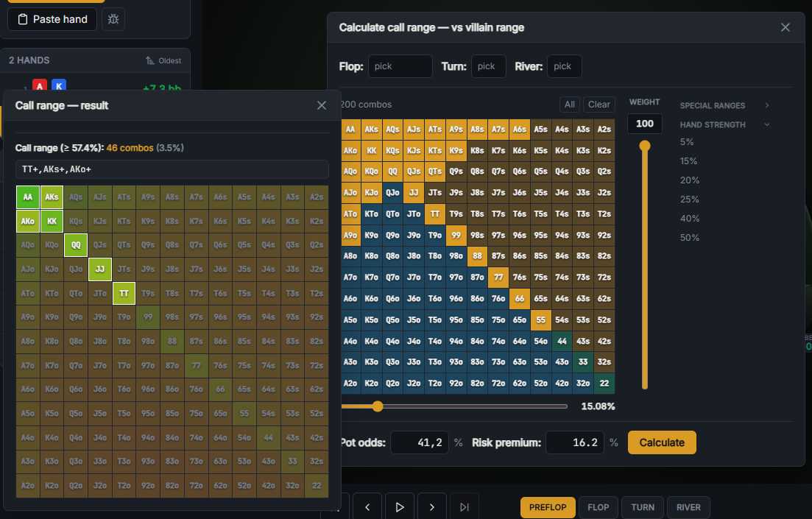This screenshot has width=812, height=519.
Task: Skip to end of hand replay
Action: 465,507
